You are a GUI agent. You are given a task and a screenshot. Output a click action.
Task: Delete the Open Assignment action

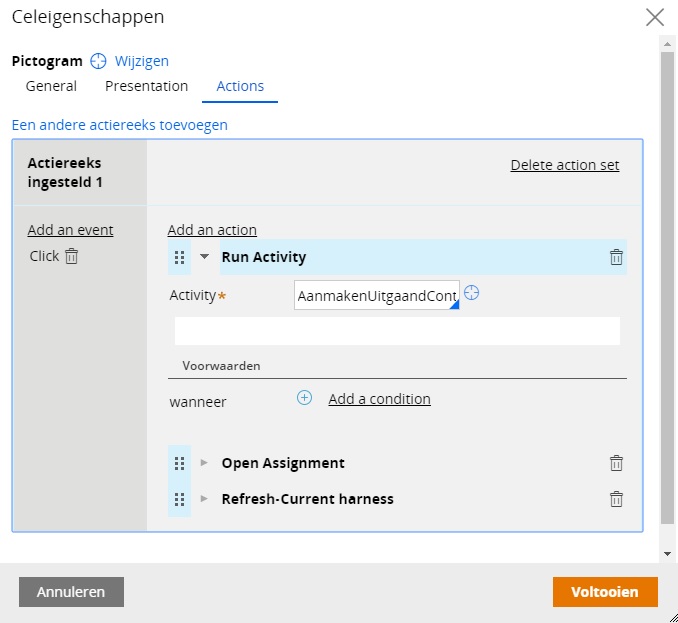tap(616, 463)
